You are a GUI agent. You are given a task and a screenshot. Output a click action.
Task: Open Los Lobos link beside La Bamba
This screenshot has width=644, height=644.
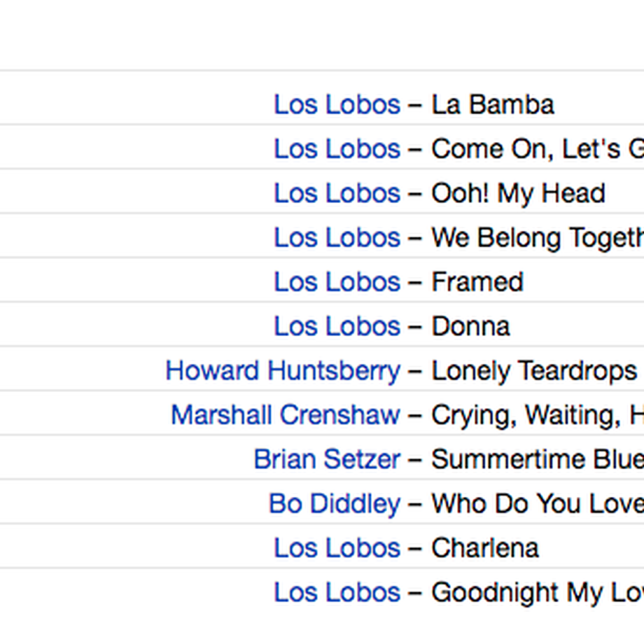[x=337, y=105]
